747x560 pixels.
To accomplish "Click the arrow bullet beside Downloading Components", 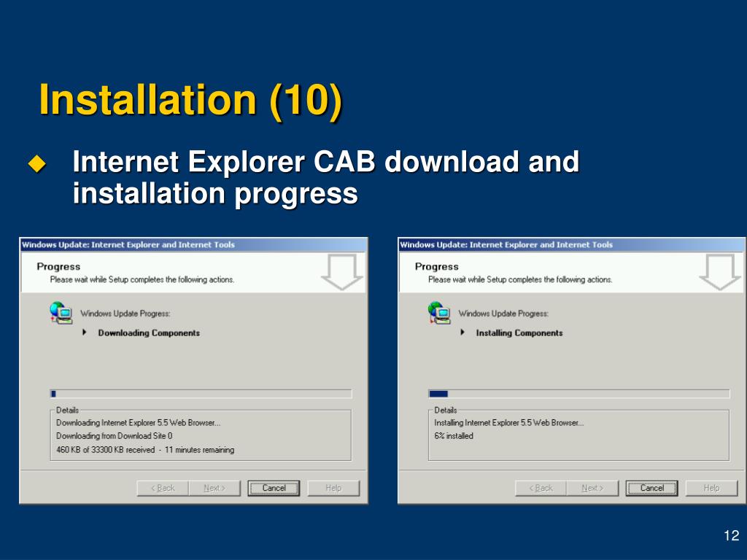I will coord(85,332).
